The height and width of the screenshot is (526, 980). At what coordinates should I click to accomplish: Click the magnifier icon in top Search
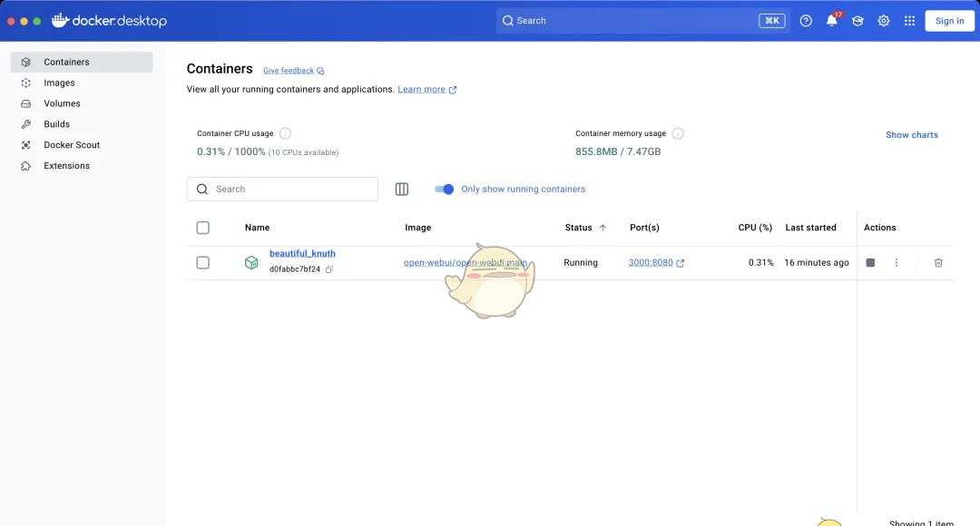click(x=507, y=21)
